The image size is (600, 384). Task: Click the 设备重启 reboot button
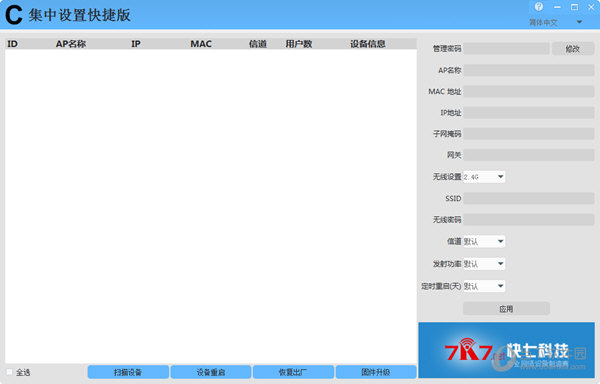coord(211,372)
